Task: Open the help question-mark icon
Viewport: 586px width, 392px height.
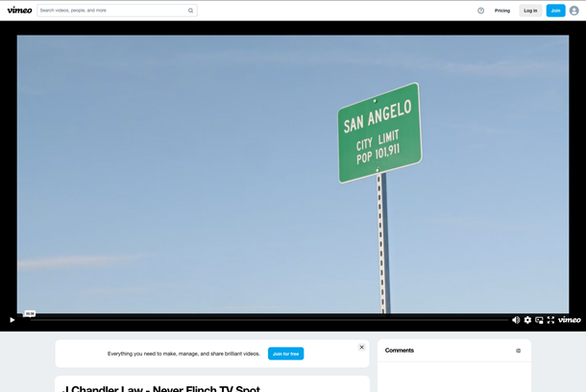Action: tap(480, 11)
